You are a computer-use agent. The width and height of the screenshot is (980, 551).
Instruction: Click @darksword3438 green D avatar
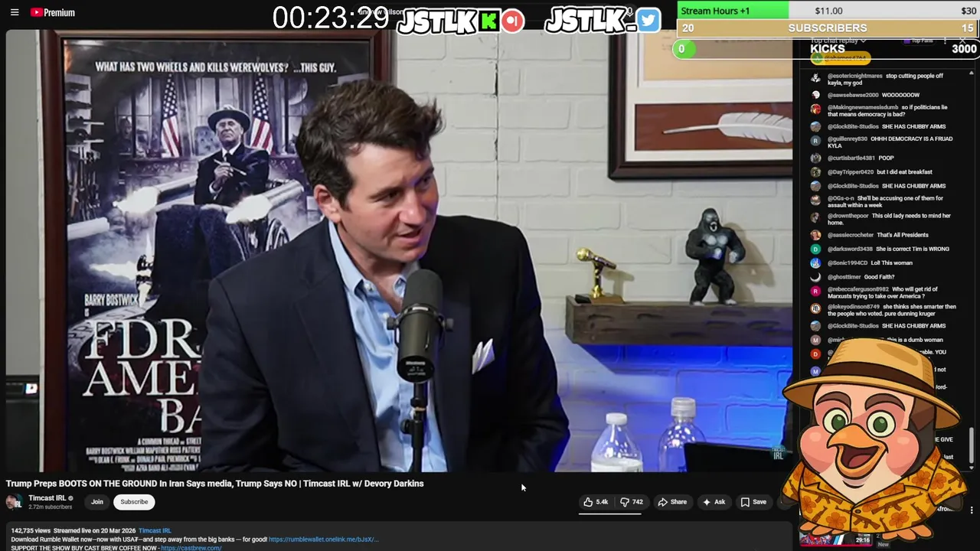(815, 249)
